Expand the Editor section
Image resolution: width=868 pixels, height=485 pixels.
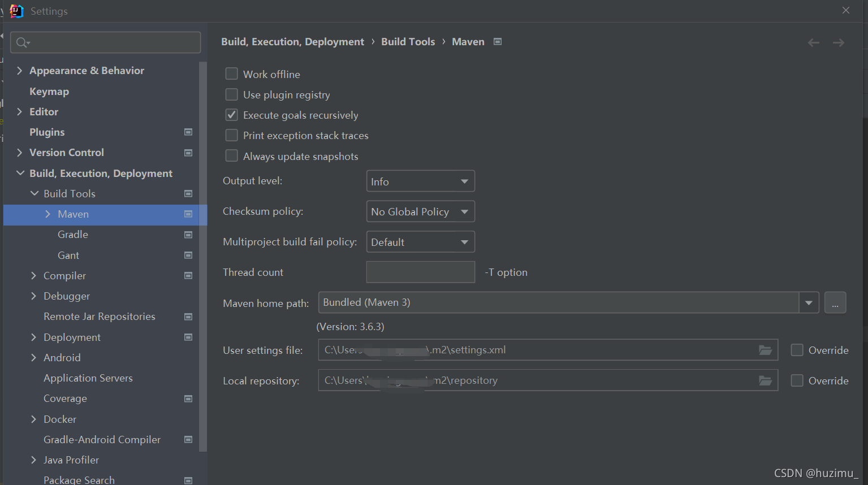19,111
